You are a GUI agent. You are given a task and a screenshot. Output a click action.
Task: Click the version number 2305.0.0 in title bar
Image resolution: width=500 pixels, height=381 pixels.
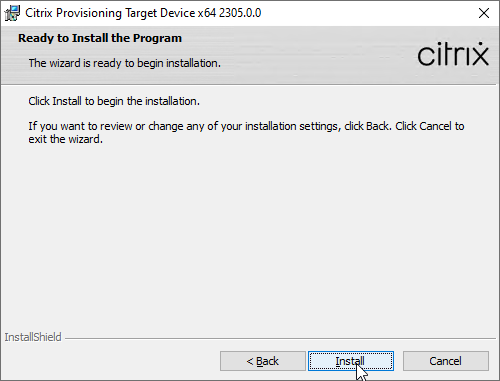(240, 13)
